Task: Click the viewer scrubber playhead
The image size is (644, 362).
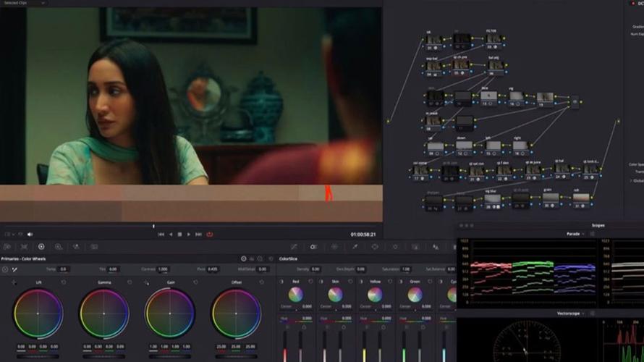Action: pos(153,226)
